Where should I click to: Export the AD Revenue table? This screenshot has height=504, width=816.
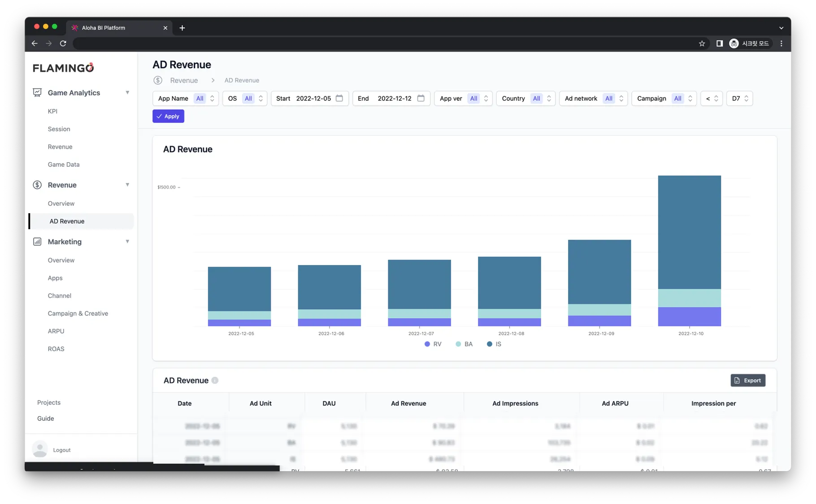pyautogui.click(x=748, y=380)
